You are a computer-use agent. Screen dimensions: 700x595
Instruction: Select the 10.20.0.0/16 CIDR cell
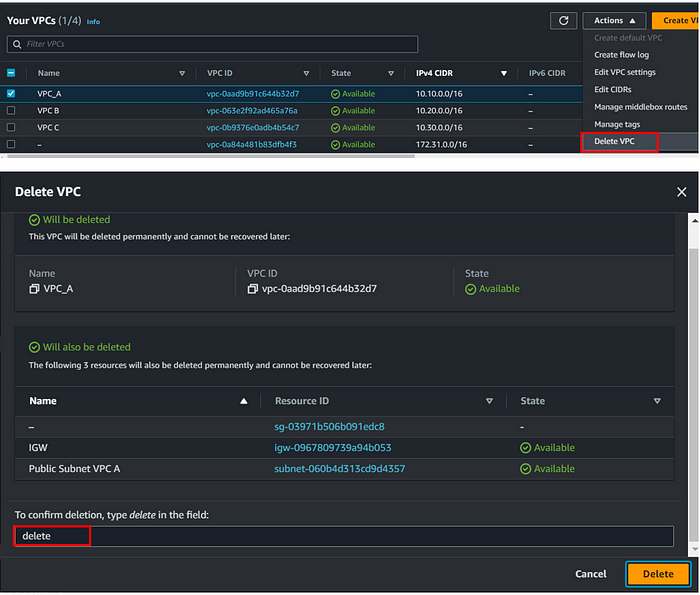point(439,111)
